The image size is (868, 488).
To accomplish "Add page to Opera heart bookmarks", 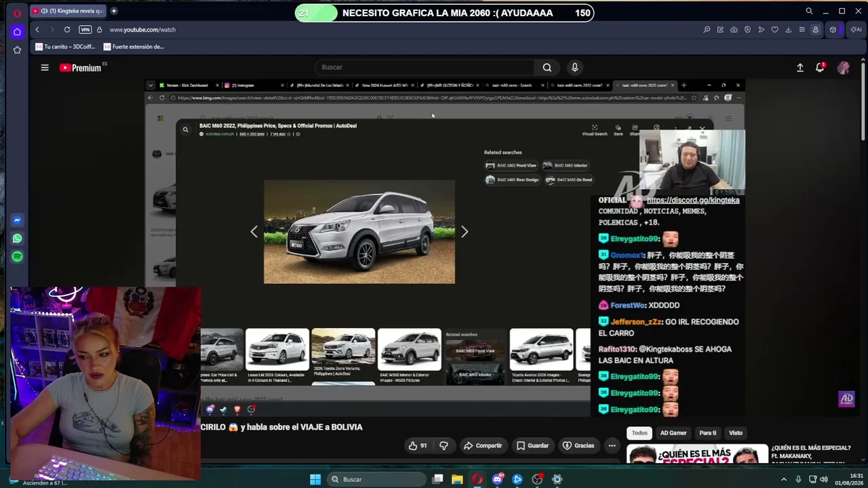I will [774, 30].
